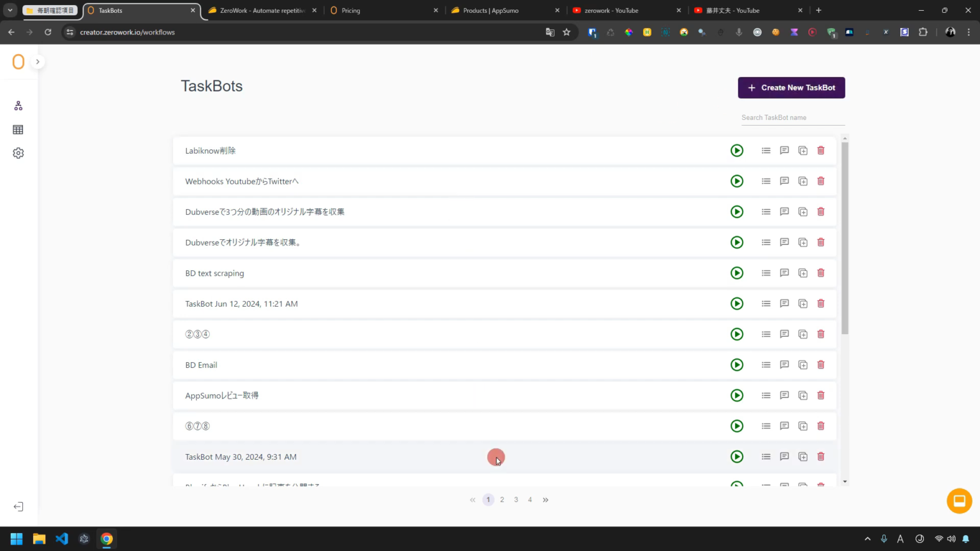Open the orange chat support widget
Viewport: 980px width, 551px height.
(x=959, y=501)
